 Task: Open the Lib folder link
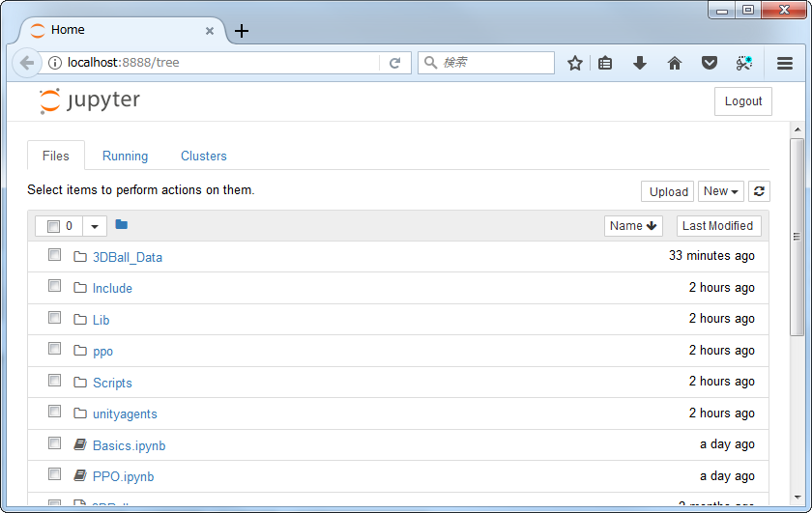(x=101, y=320)
